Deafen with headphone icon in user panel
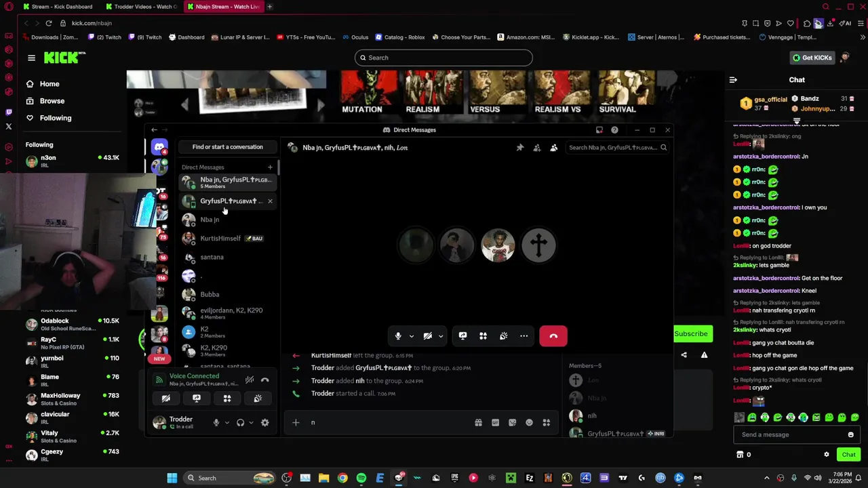The image size is (868, 488). click(x=240, y=423)
